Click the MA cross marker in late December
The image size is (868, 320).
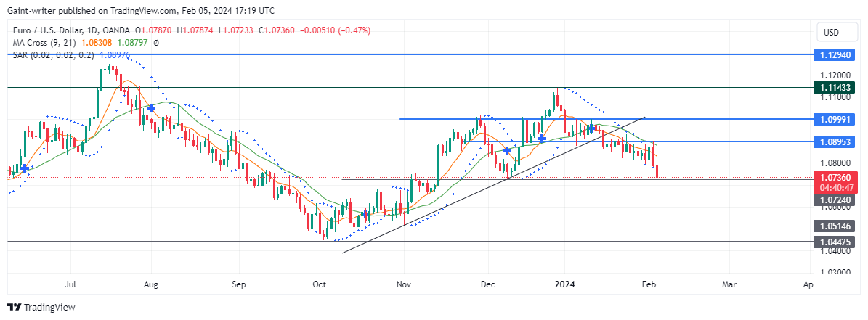point(541,138)
